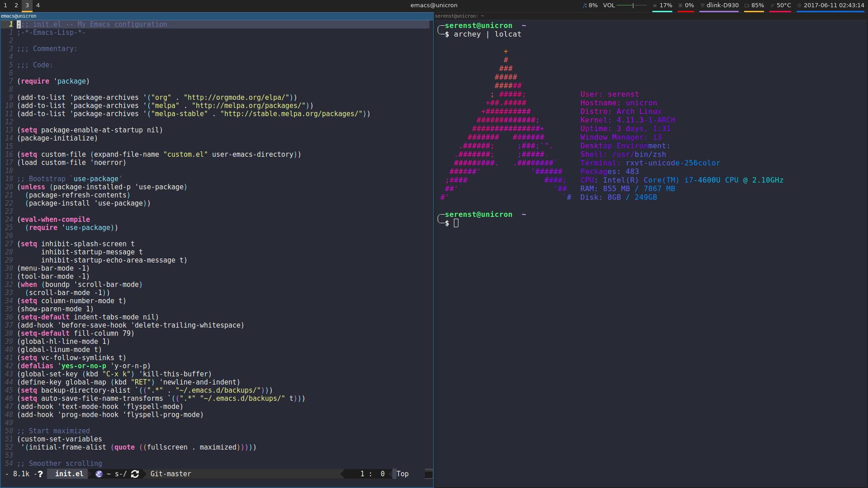Image resolution: width=868 pixels, height=488 pixels.
Task: Click the wifi icon beside dlink-D930
Action: point(702,5)
